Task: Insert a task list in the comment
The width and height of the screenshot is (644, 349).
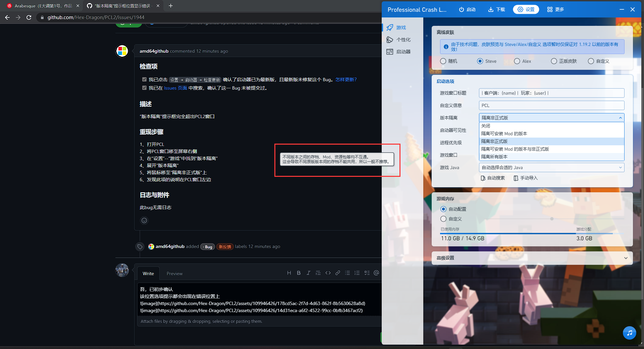Action: (367, 273)
